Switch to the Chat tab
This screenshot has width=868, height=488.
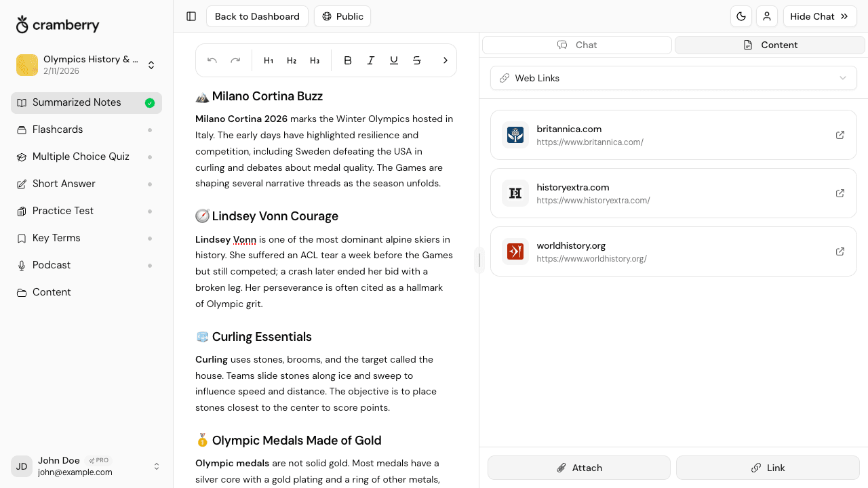click(x=577, y=45)
